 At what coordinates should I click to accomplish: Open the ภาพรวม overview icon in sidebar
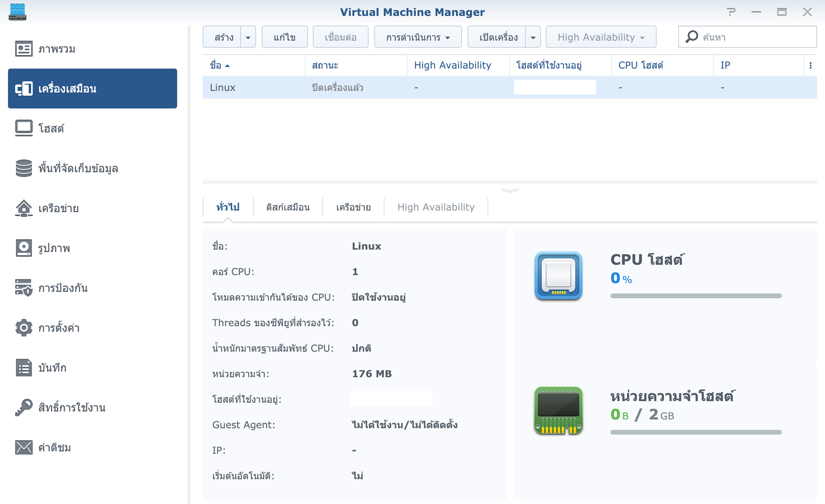[24, 49]
